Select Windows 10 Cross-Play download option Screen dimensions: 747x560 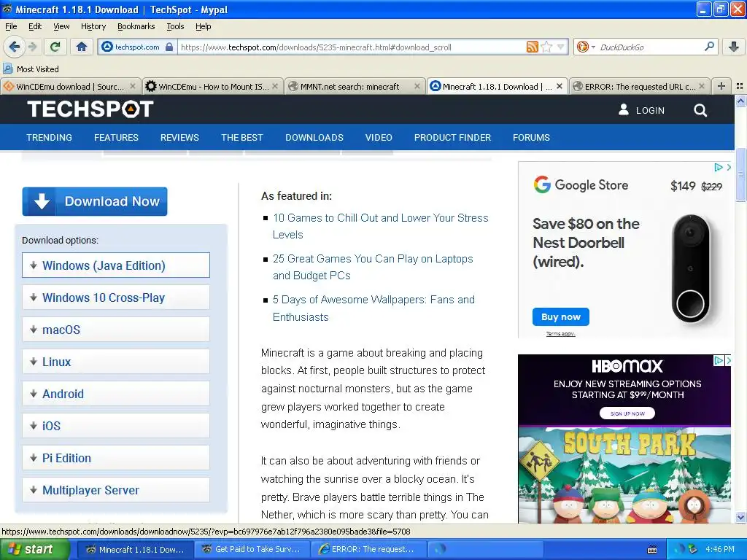[x=116, y=297]
